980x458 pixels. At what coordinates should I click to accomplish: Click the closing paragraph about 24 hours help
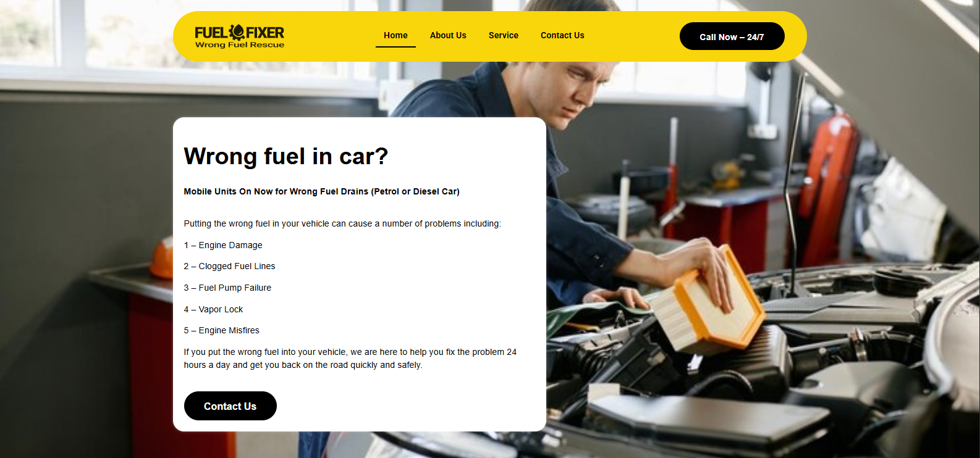350,358
